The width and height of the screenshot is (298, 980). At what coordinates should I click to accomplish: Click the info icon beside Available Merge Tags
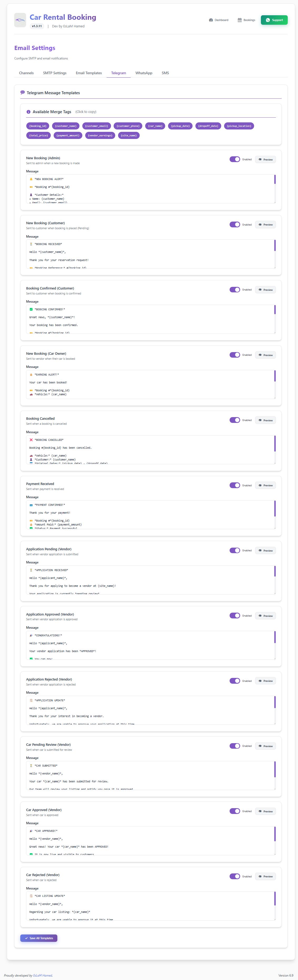coord(28,112)
